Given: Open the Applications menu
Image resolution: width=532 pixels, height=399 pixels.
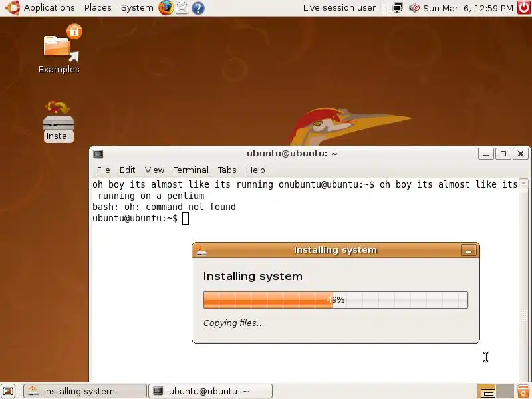Looking at the screenshot, I should click(49, 8).
